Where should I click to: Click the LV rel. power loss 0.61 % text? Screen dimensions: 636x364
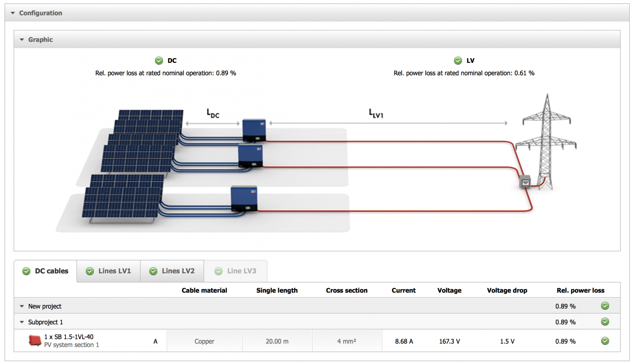[x=464, y=73]
